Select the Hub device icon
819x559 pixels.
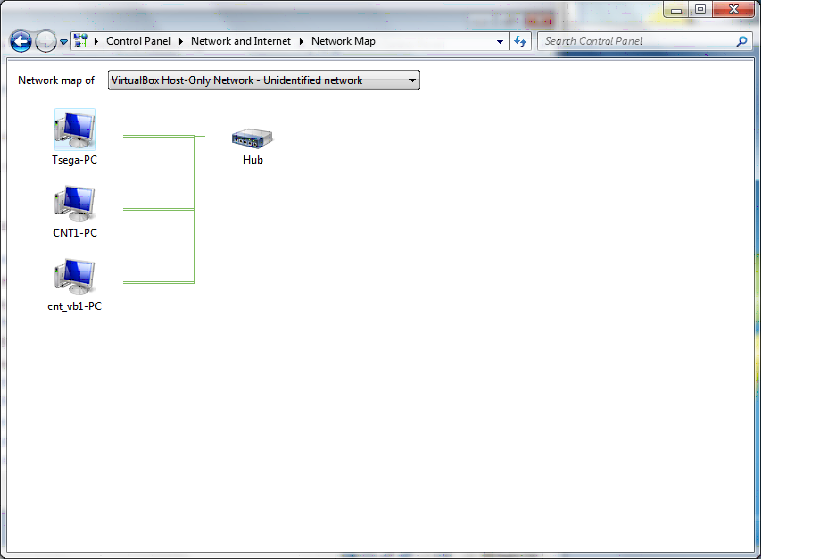point(252,138)
